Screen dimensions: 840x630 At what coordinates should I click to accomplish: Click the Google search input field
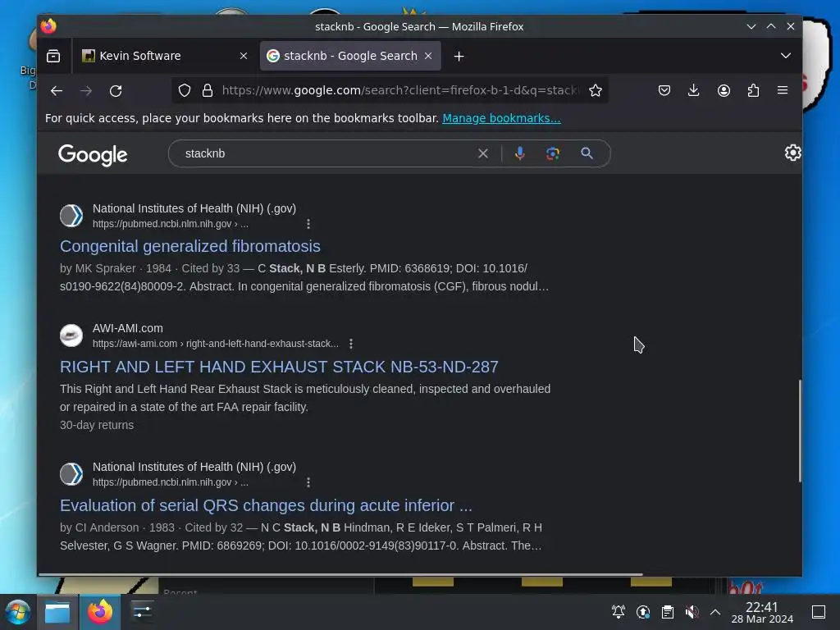pyautogui.click(x=326, y=153)
